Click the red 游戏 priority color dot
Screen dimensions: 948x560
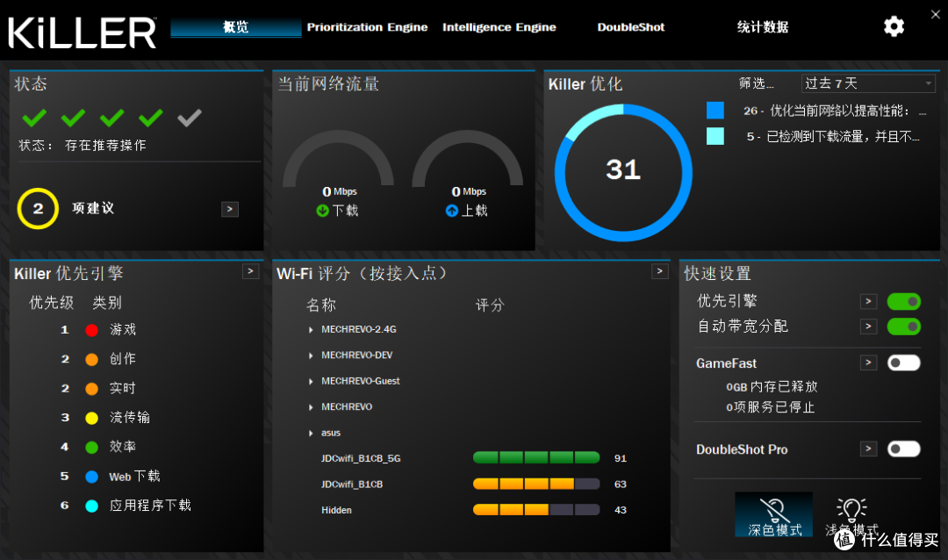pos(91,330)
